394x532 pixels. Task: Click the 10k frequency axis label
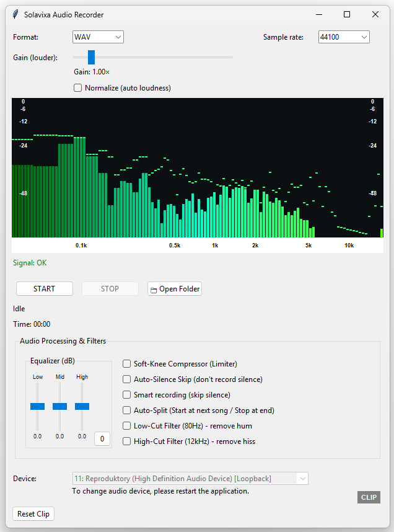(x=349, y=246)
